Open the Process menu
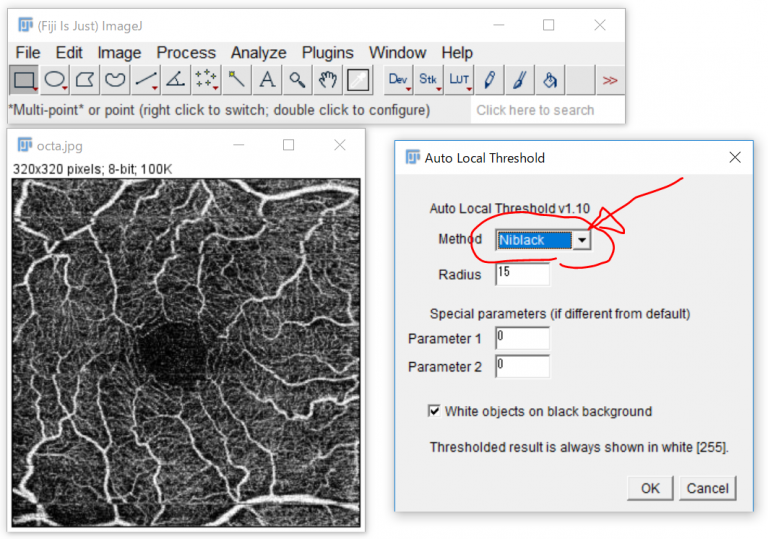Image resolution: width=768 pixels, height=539 pixels. (186, 52)
